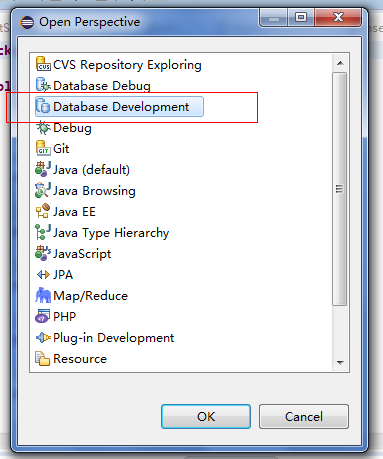Click the Java (default) perspective icon

click(43, 169)
